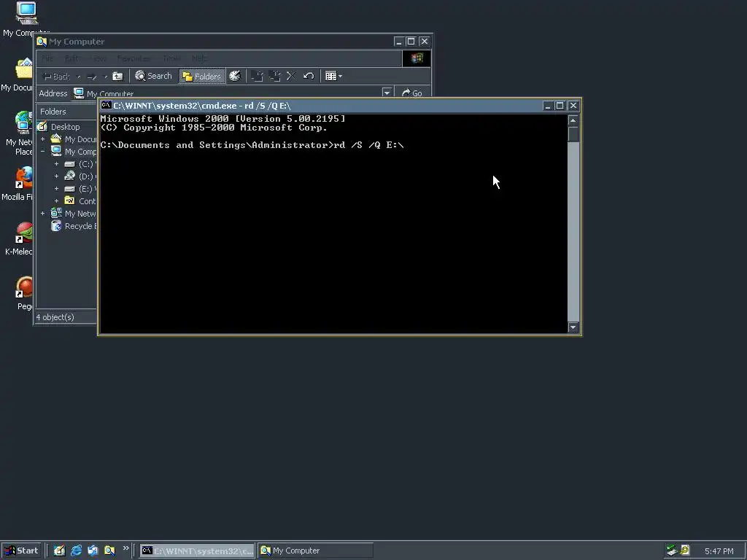Click the folder-magnifier quick launch icon

pyautogui.click(x=109, y=551)
